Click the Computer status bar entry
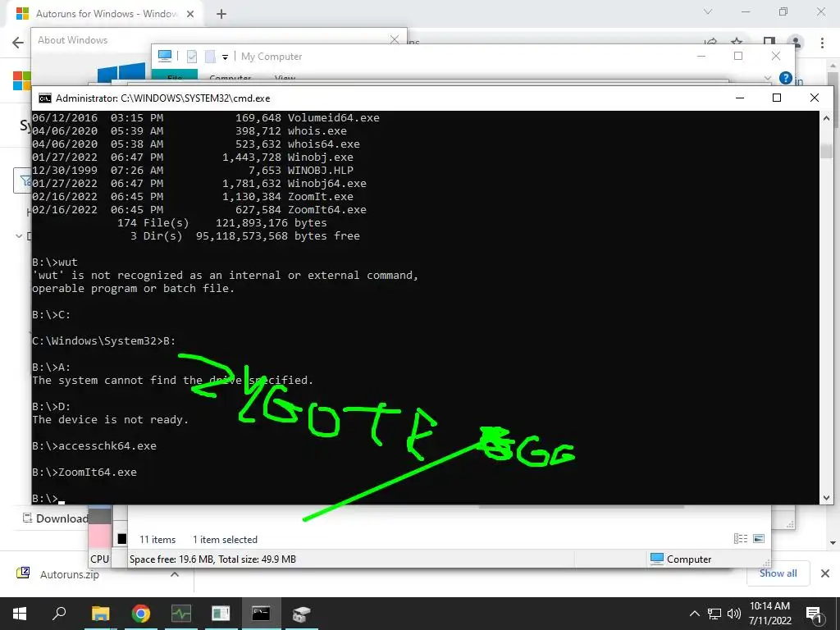840x630 pixels. pos(681,559)
